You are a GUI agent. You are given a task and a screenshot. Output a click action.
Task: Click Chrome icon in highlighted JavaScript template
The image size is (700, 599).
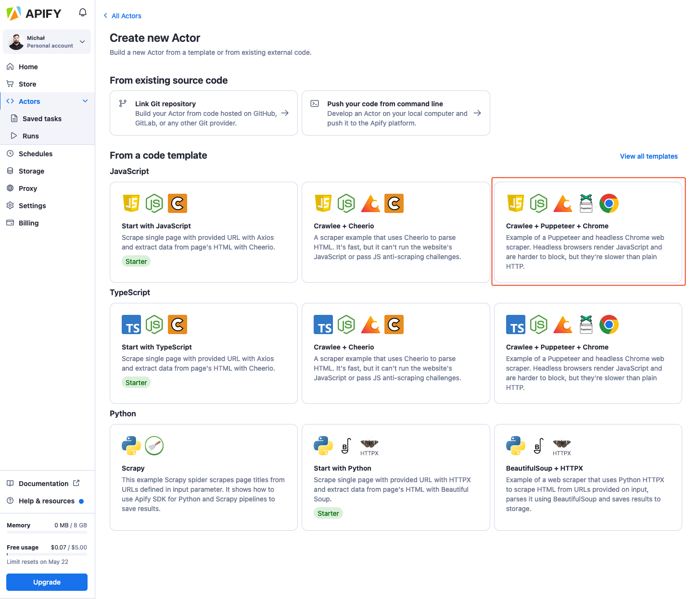(x=609, y=203)
